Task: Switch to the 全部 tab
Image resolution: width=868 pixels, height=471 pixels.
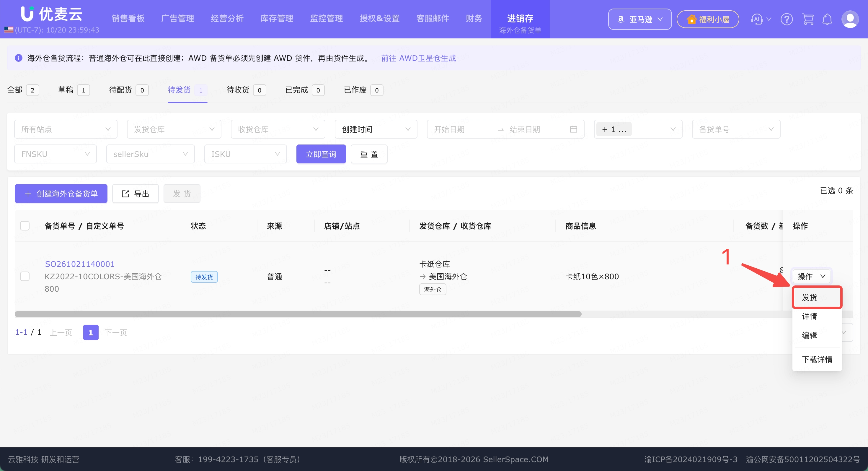Action: pos(23,90)
